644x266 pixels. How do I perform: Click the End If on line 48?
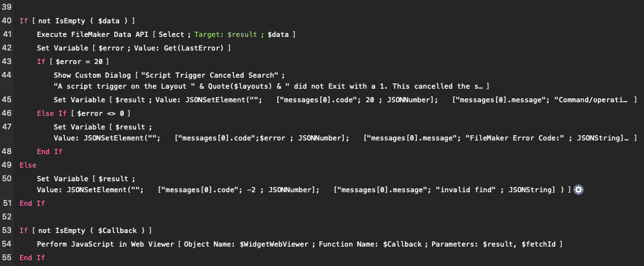(x=50, y=151)
